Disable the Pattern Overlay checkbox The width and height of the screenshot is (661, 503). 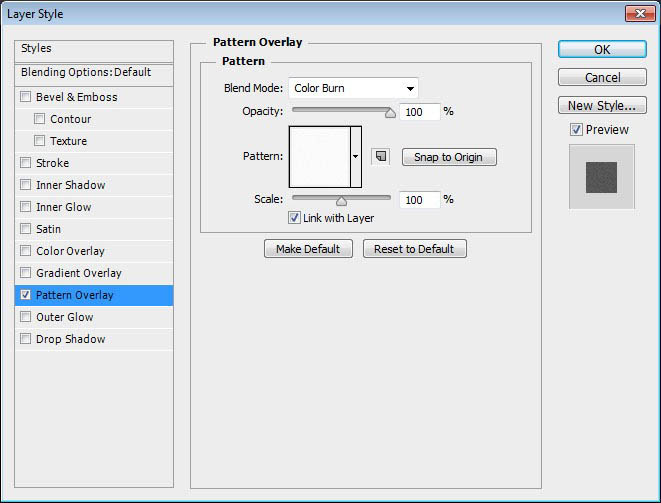(x=25, y=295)
